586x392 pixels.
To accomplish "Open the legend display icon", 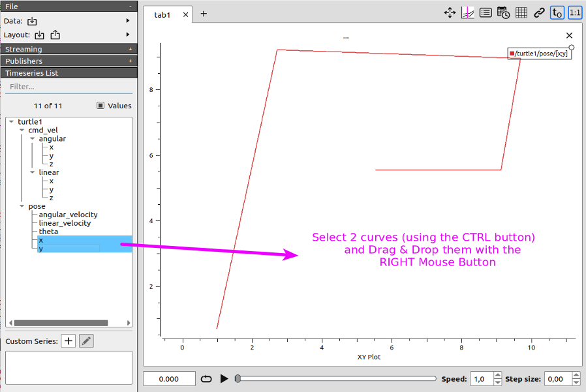I will pyautogui.click(x=486, y=12).
